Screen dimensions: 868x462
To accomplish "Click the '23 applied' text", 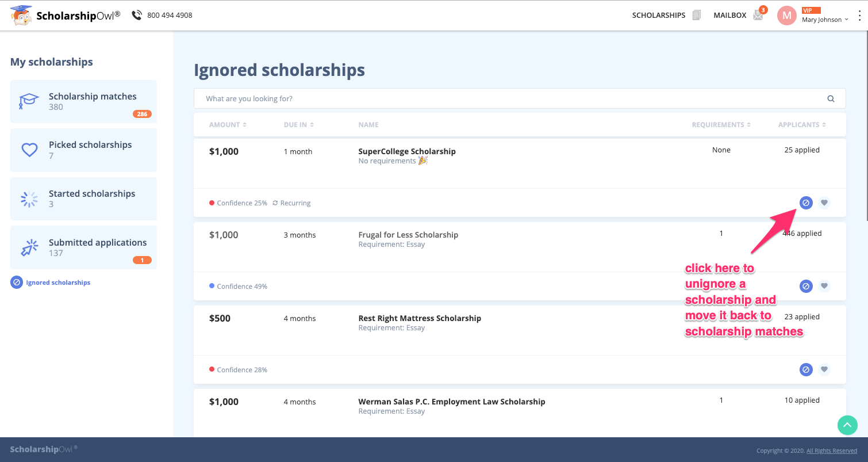I will 802,317.
